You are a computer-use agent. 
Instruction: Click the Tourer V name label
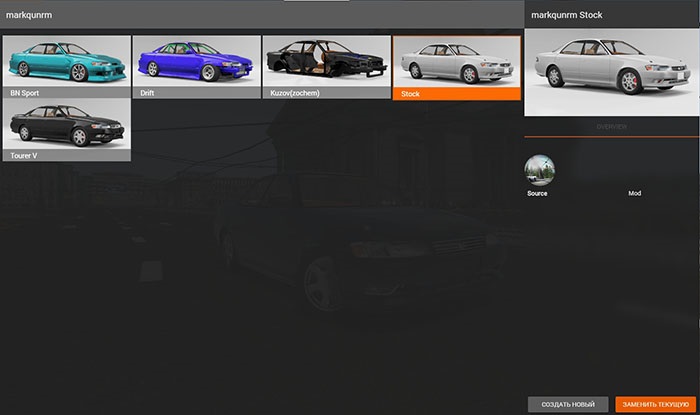coord(24,155)
